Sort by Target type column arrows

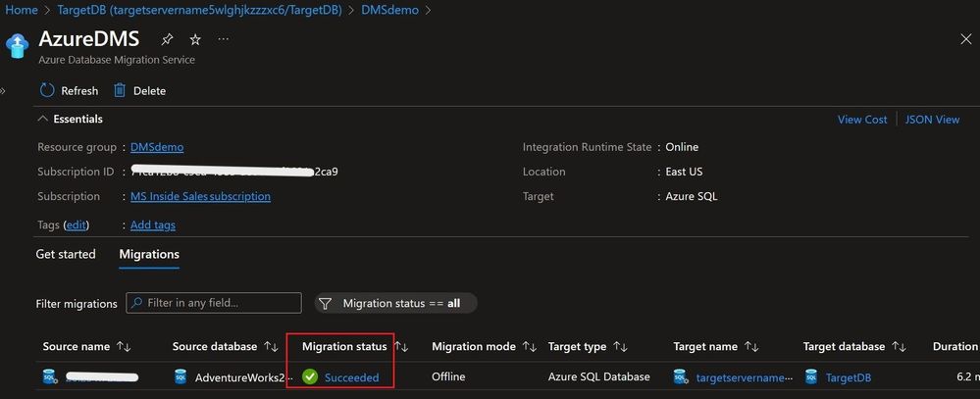[621, 346]
